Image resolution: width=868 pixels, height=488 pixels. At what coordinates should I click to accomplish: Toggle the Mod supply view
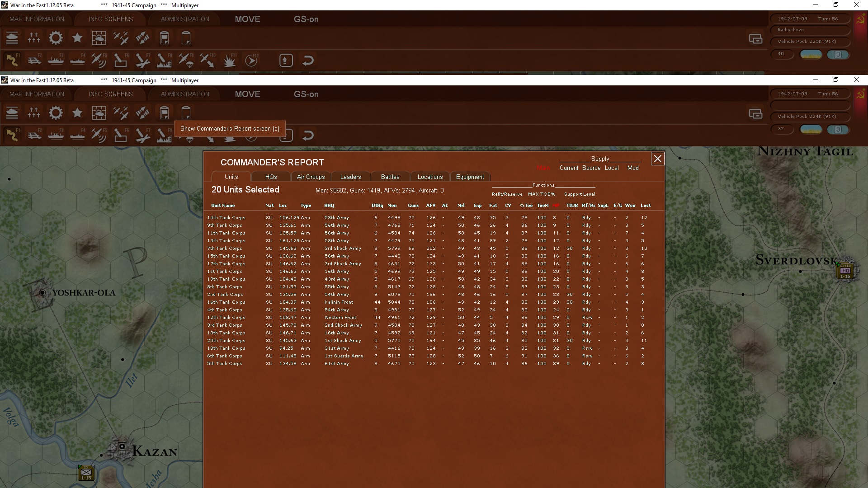pos(632,168)
